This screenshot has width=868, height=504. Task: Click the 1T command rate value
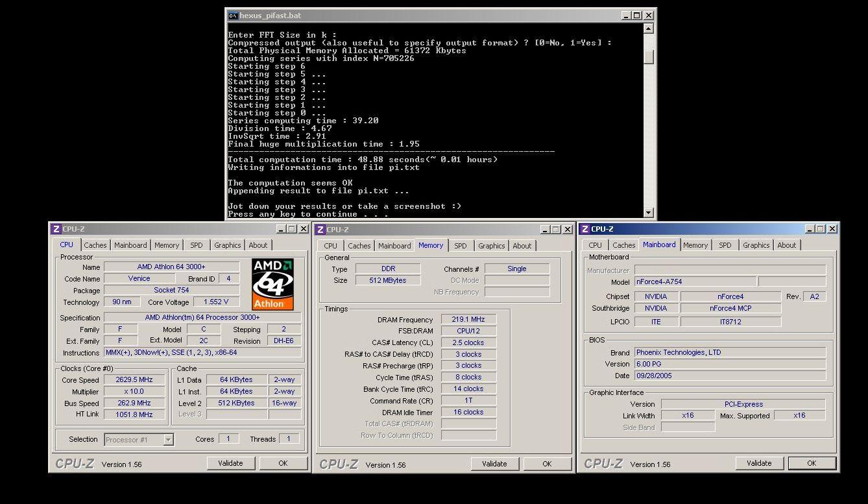(x=468, y=400)
